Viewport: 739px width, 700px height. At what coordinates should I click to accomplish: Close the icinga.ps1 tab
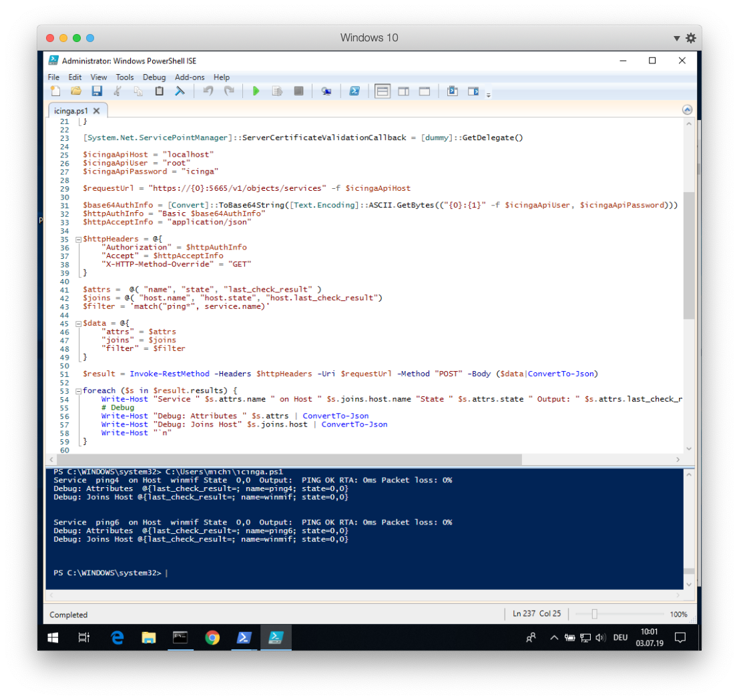(97, 111)
